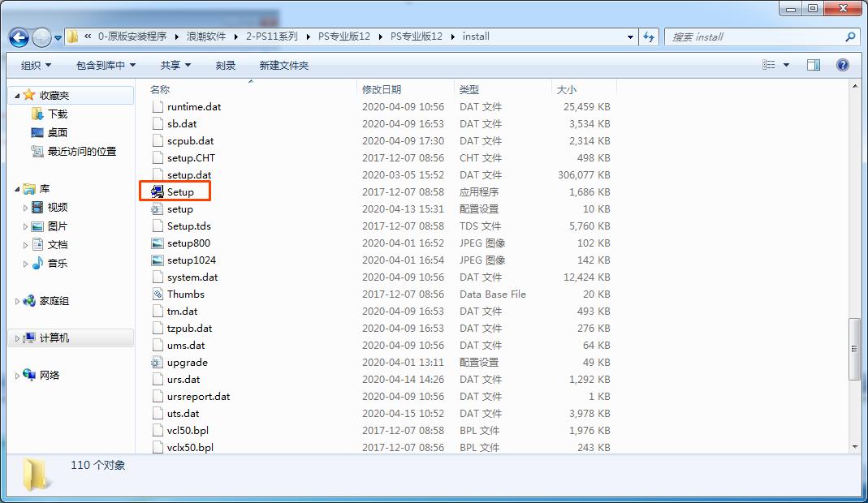Select the Setup.tds file

point(188,226)
